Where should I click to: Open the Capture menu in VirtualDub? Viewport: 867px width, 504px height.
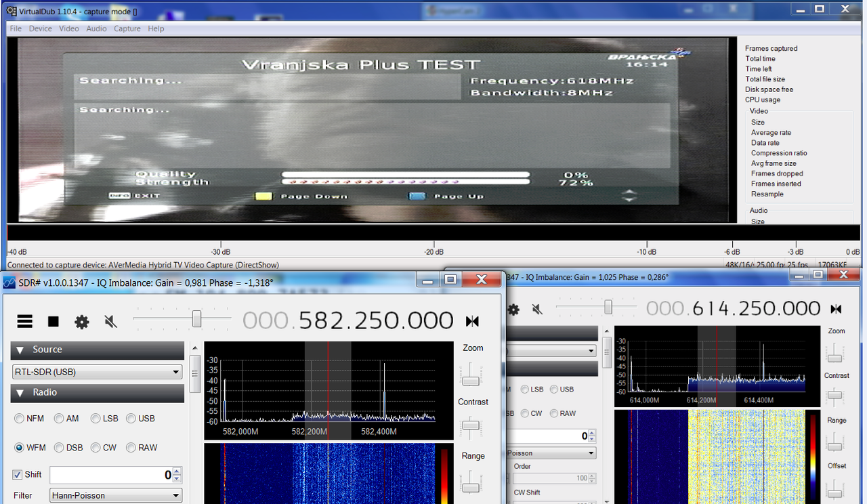tap(127, 28)
